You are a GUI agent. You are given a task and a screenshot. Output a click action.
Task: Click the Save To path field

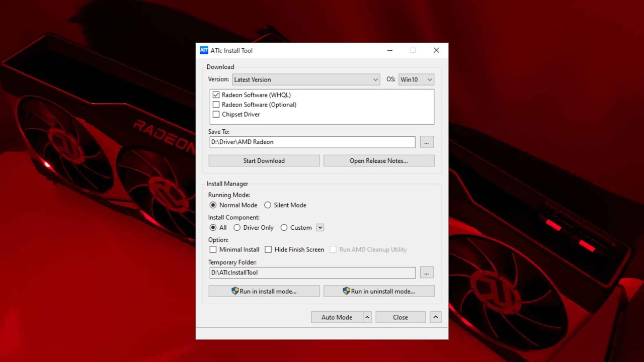[312, 142]
